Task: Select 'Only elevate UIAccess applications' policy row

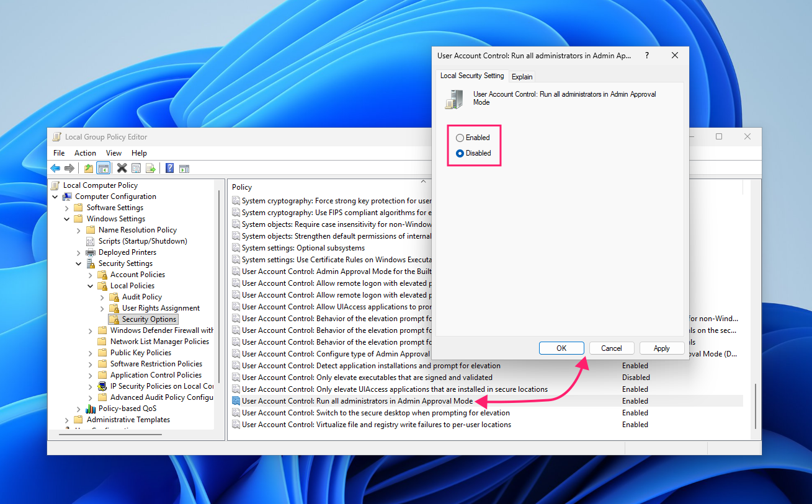Action: click(x=486, y=389)
